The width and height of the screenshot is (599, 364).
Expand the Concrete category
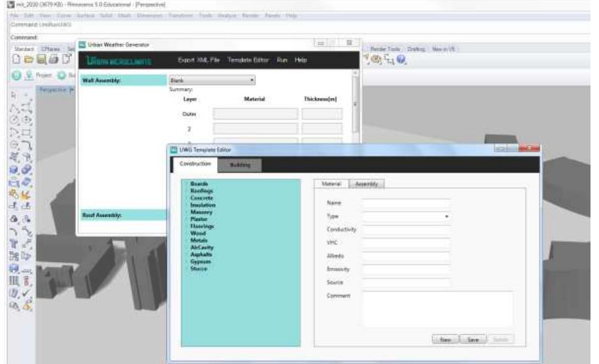click(x=201, y=198)
